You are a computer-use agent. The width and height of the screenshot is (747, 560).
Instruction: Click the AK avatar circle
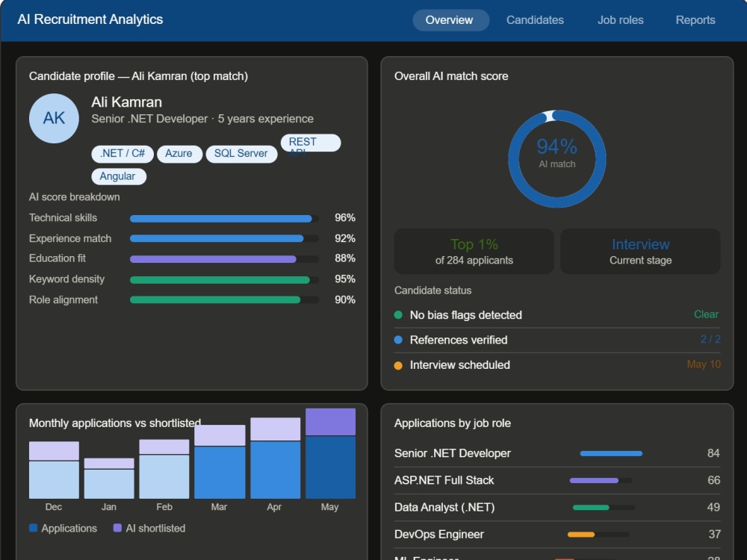click(54, 118)
